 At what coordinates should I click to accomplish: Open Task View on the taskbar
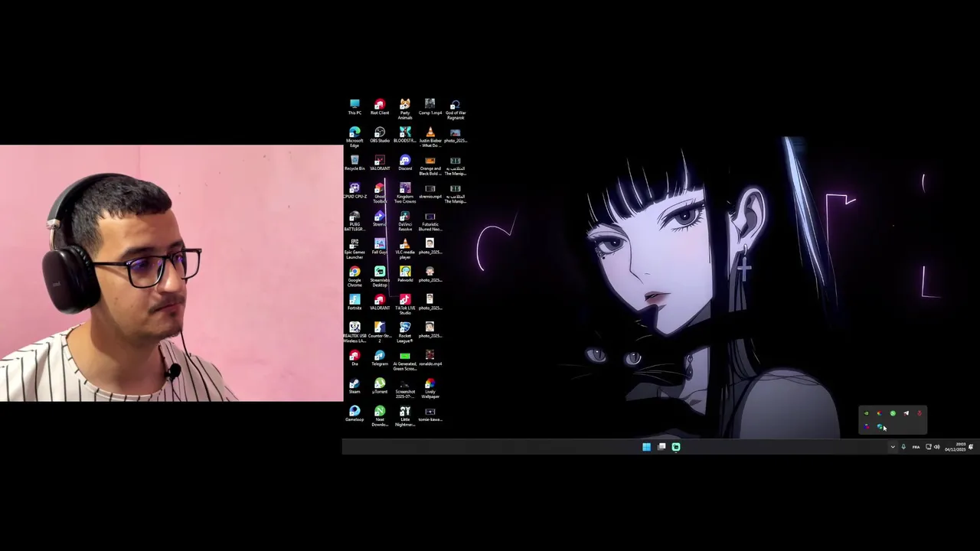pos(661,447)
